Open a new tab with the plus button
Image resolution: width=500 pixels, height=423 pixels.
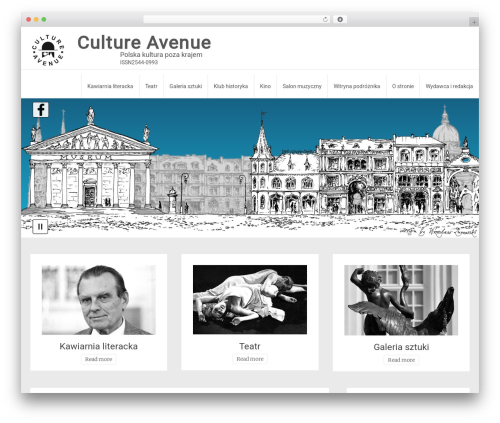coord(474,22)
